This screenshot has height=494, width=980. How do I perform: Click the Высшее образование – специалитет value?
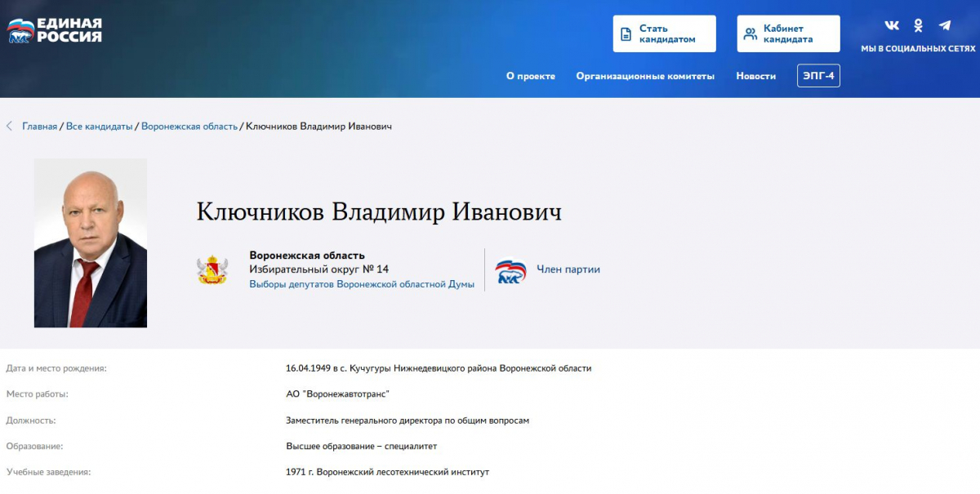361,447
